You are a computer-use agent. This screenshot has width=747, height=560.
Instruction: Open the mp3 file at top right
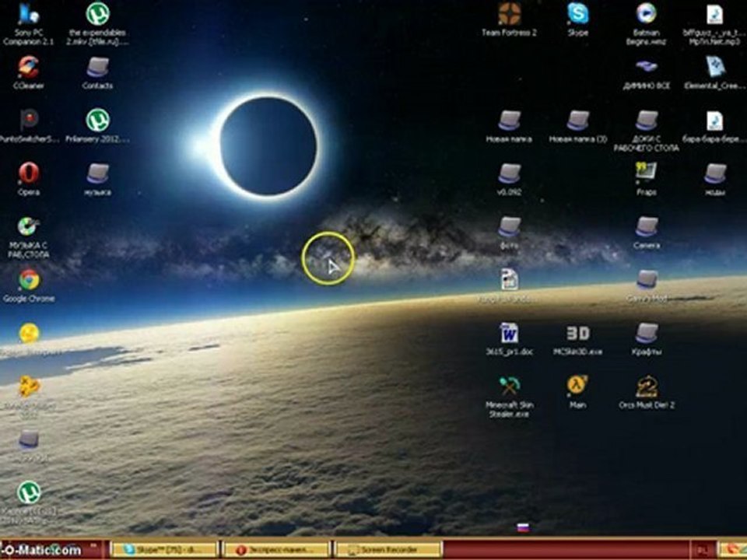pos(714,14)
